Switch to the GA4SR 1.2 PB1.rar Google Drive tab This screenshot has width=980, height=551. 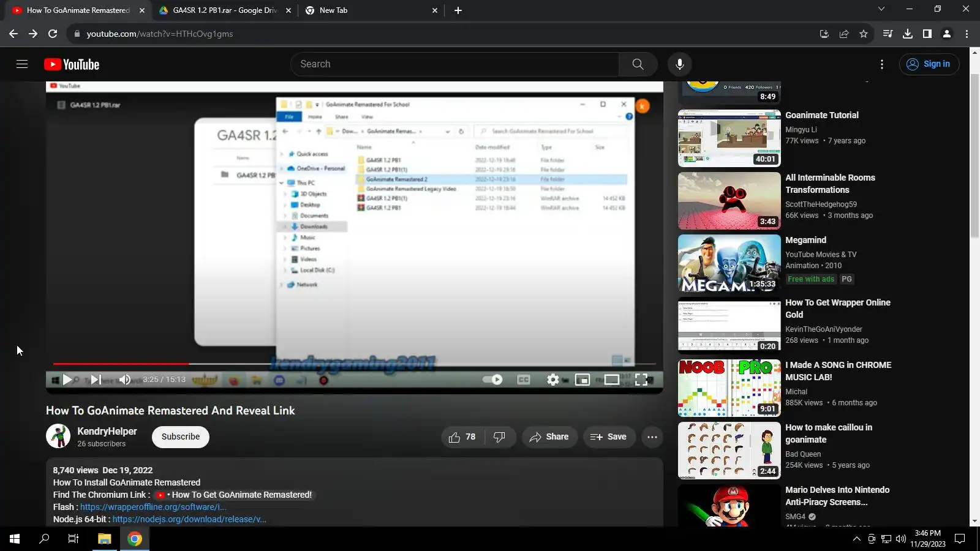225,10
